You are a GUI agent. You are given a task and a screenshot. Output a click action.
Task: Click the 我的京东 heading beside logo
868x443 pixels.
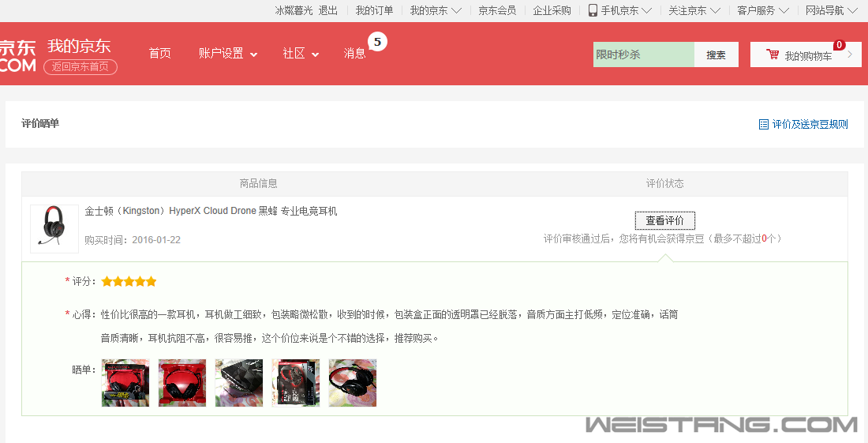pyautogui.click(x=79, y=47)
